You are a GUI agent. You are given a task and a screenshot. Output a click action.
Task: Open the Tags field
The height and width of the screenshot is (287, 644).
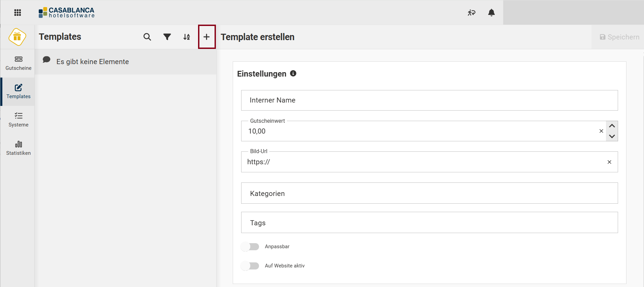point(429,223)
